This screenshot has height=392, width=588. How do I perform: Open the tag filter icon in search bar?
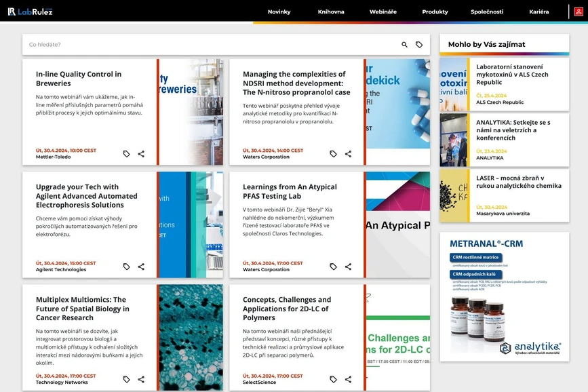419,45
